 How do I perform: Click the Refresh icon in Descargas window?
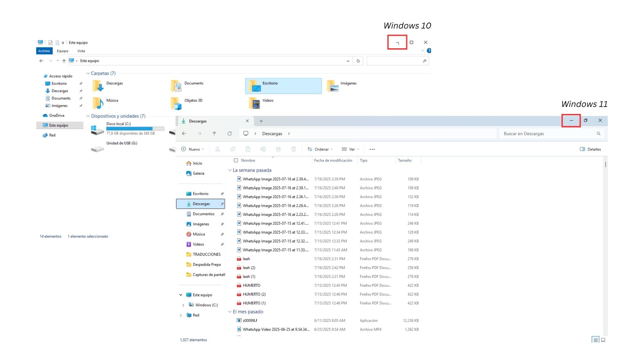(x=229, y=133)
